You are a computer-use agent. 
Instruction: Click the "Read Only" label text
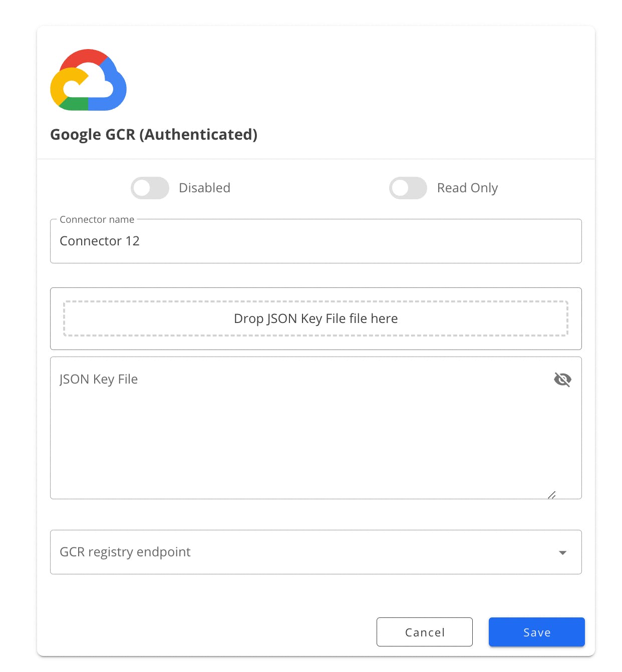coord(467,188)
